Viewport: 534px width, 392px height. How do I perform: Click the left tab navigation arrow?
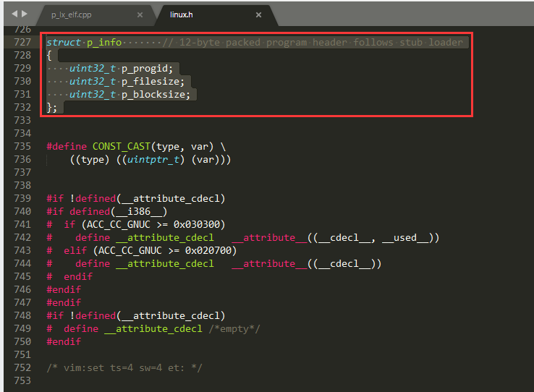pyautogui.click(x=14, y=14)
